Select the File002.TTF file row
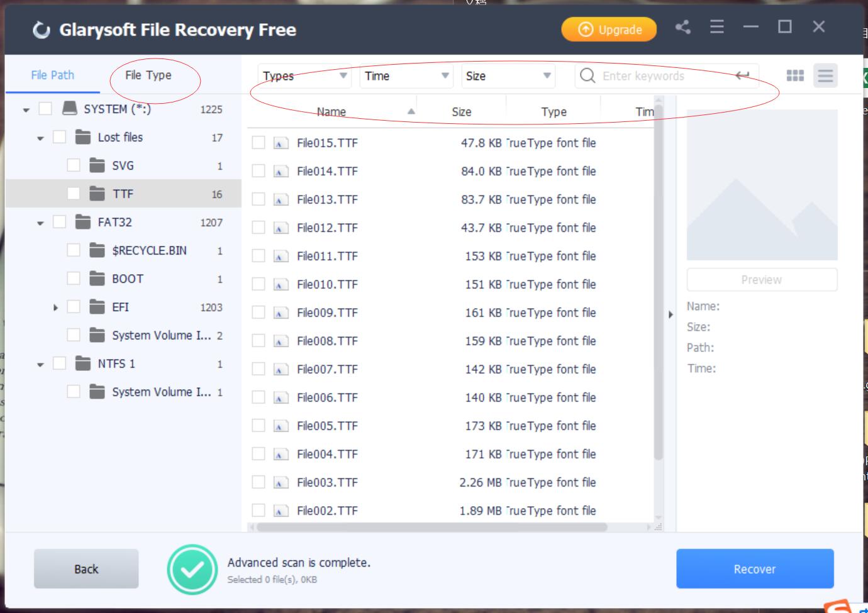The image size is (868, 613). [451, 511]
